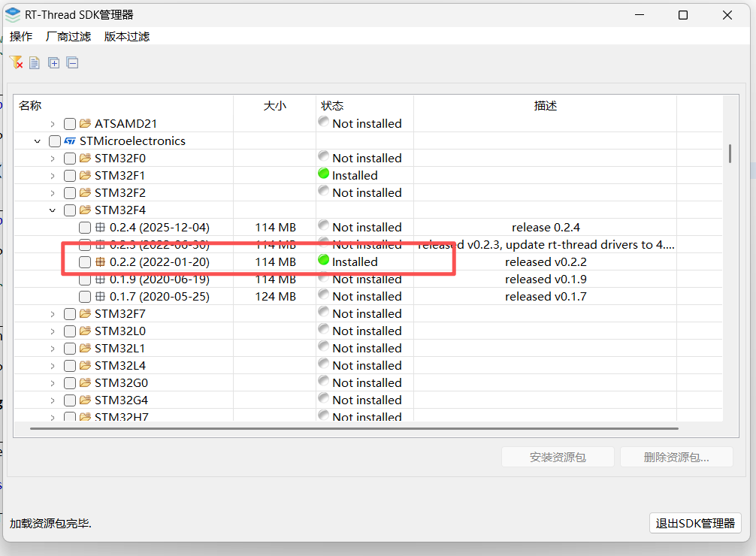
Task: Click the 大小 column header
Action: [x=275, y=106]
